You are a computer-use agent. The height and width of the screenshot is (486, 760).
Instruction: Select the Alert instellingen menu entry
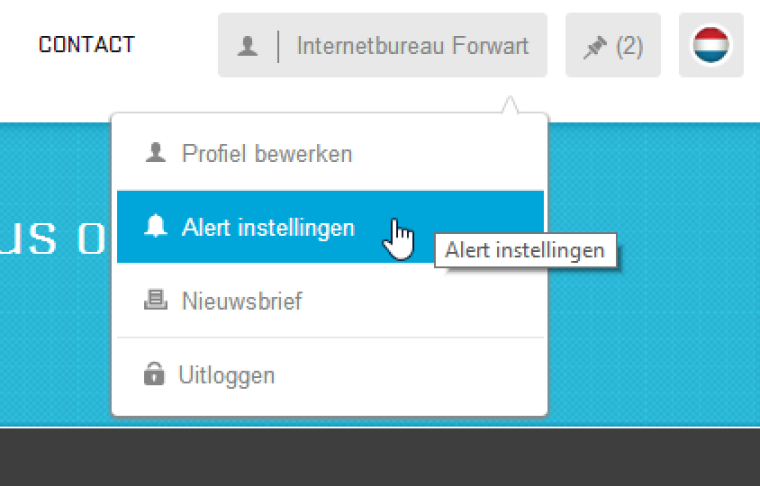coord(268,227)
